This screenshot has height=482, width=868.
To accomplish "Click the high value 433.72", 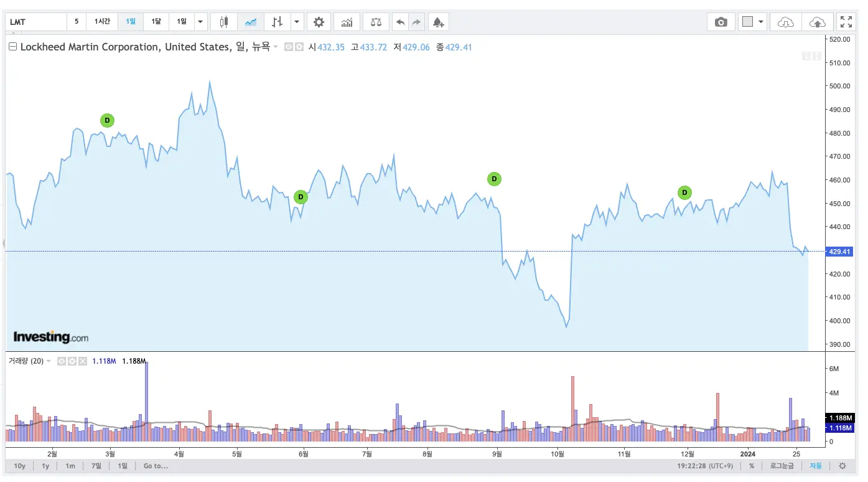I will click(373, 47).
